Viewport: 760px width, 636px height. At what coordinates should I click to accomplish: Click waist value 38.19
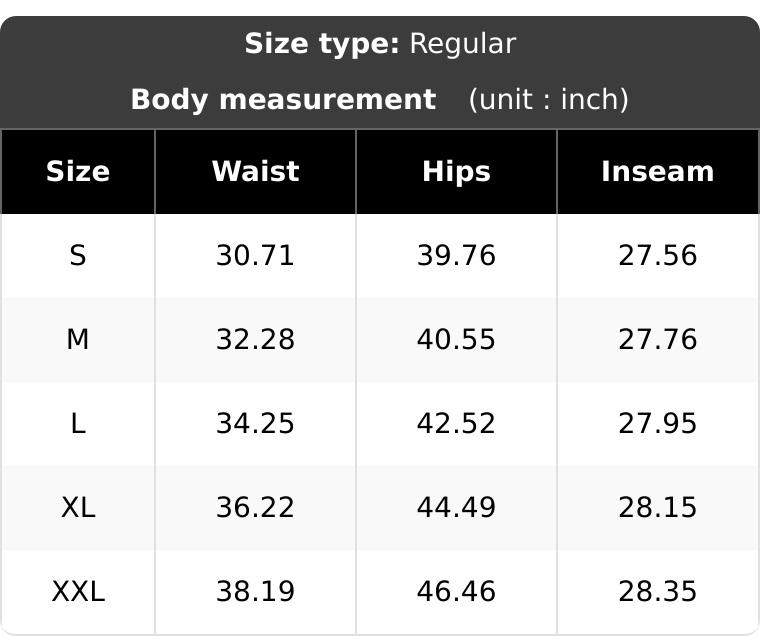coord(255,591)
